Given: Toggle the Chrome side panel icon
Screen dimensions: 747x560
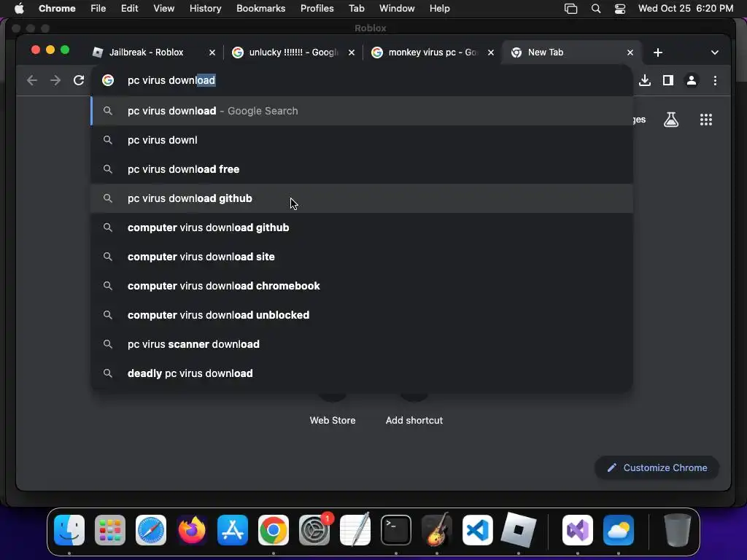Looking at the screenshot, I should click(x=668, y=80).
